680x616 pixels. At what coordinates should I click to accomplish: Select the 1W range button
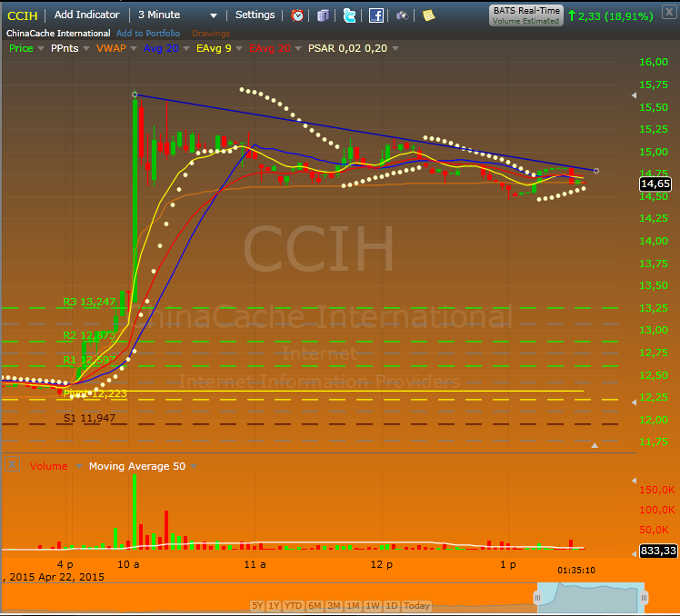click(373, 606)
